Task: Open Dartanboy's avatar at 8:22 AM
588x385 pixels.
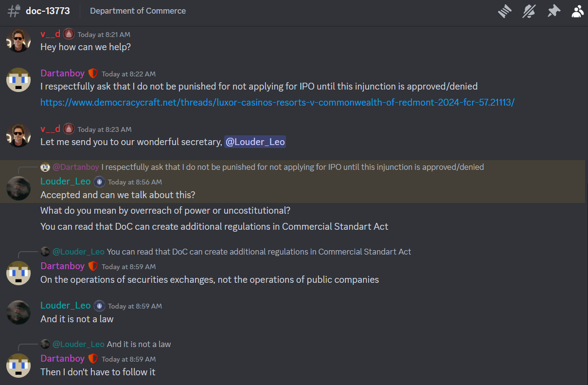Action: (18, 80)
